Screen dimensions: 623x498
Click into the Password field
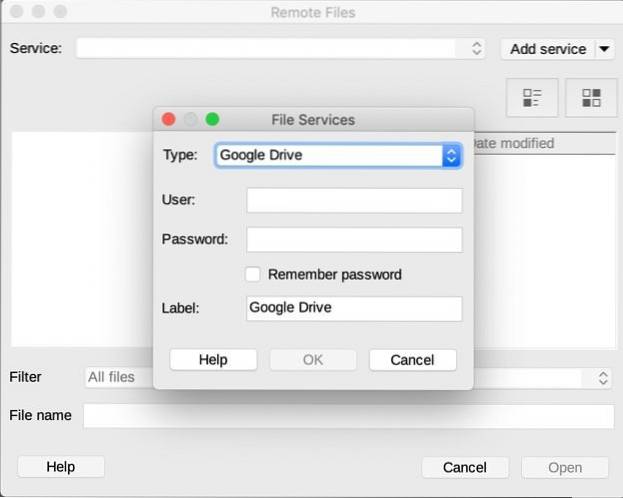pyautogui.click(x=354, y=240)
